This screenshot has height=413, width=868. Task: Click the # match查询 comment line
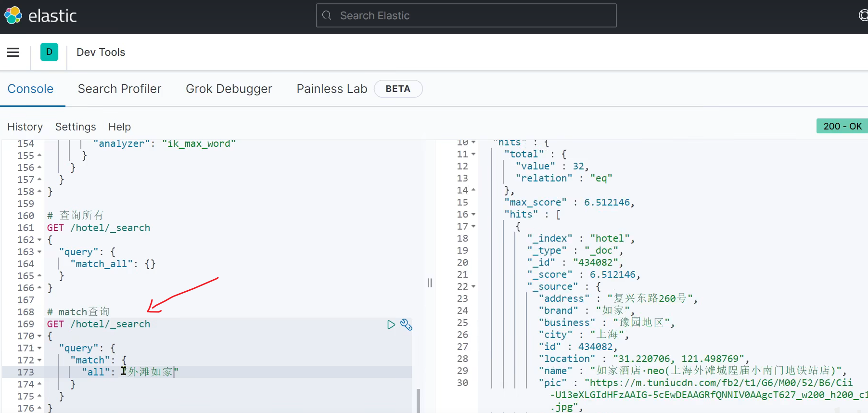(78, 312)
